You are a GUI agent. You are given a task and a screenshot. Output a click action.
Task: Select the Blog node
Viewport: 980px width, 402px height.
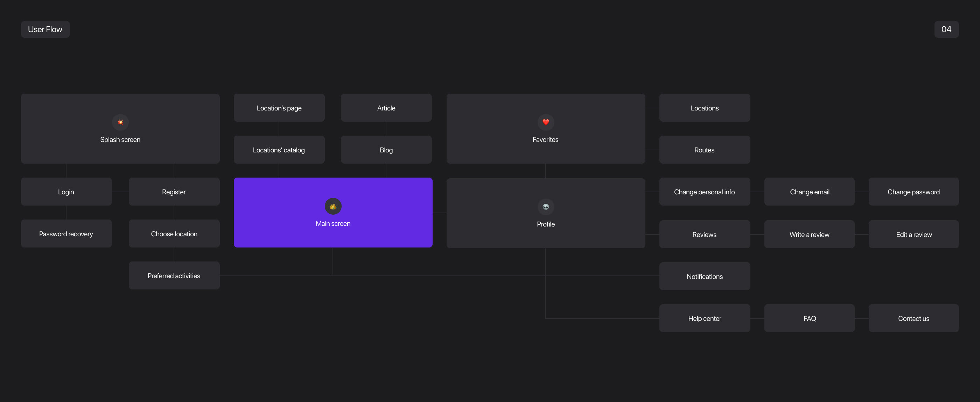tap(386, 150)
